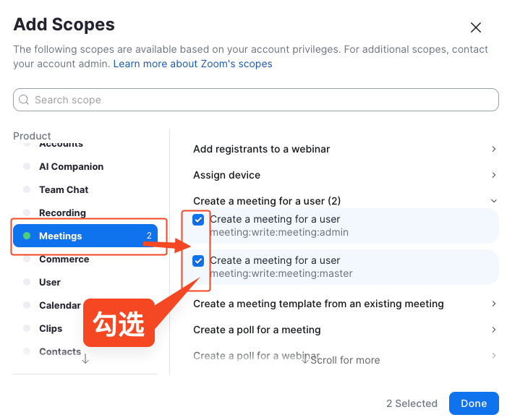
Task: Open Learn more about Zoom's scopes link
Action: (192, 64)
